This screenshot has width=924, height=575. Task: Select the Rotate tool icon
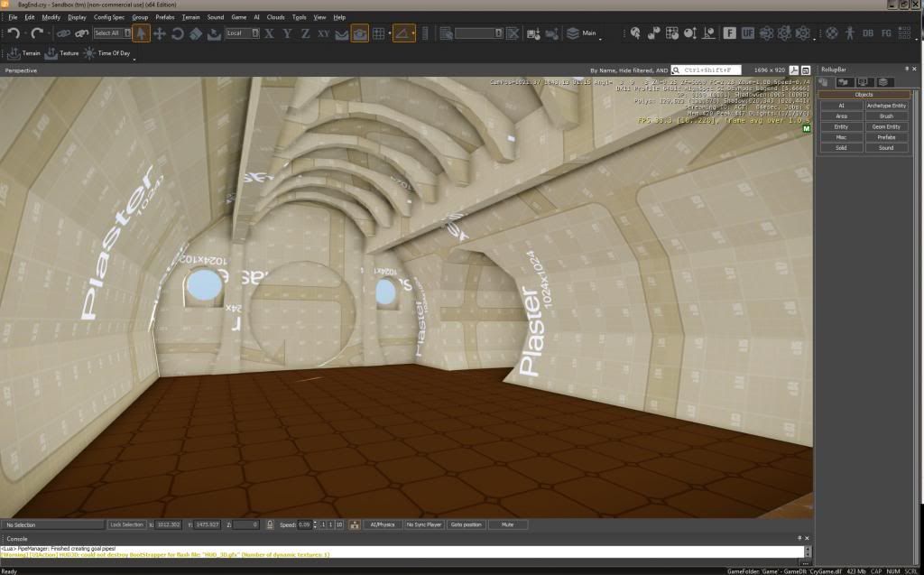click(x=178, y=33)
